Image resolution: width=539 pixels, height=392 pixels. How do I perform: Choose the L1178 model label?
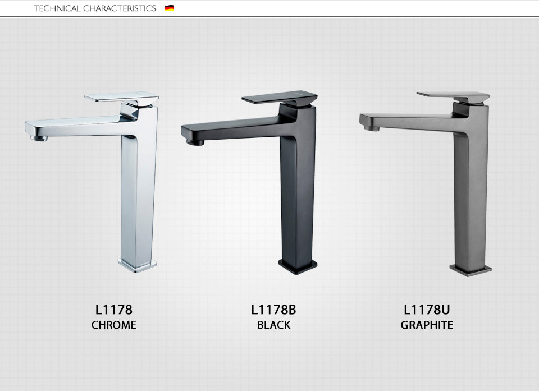(x=114, y=309)
